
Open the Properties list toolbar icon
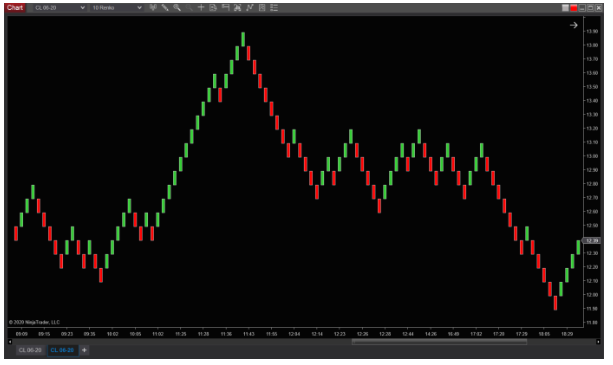point(274,8)
